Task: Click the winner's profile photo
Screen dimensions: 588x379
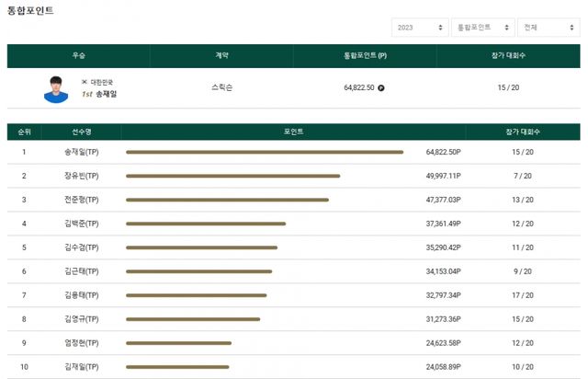Action: [57, 89]
